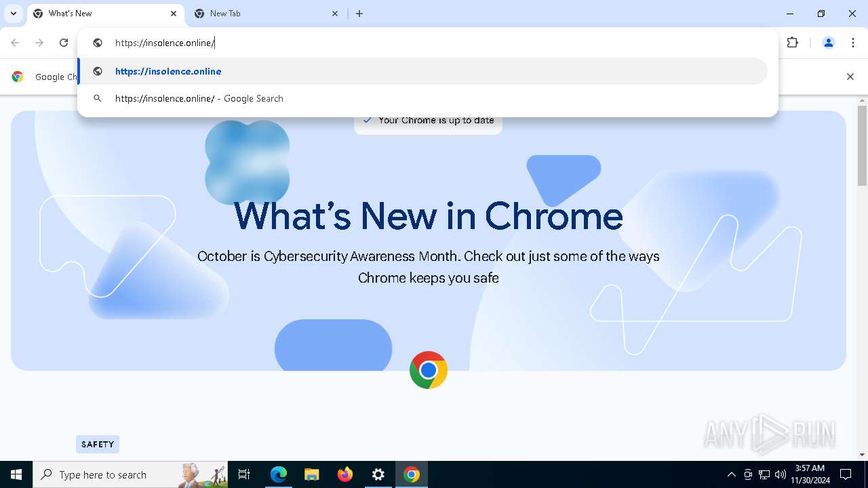868x488 pixels.
Task: Select the https://insolence.online suggestion
Action: [423, 71]
